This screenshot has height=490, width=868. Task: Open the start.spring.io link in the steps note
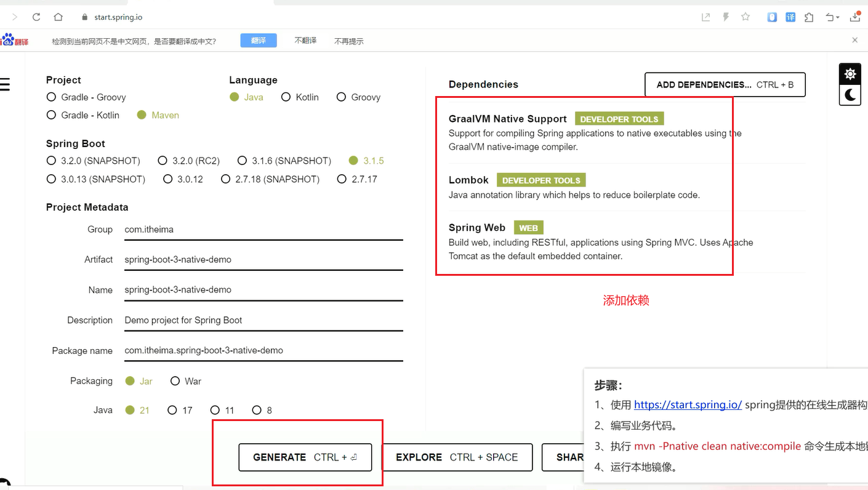pyautogui.click(x=688, y=404)
